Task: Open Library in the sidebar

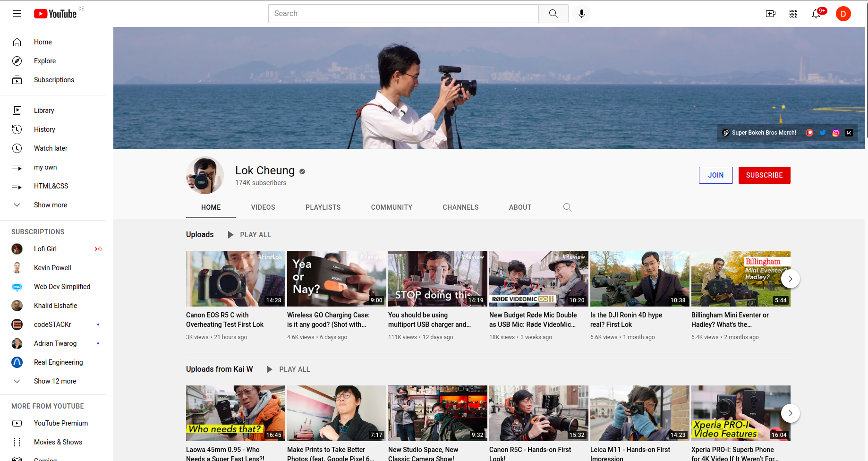Action: click(x=53, y=111)
